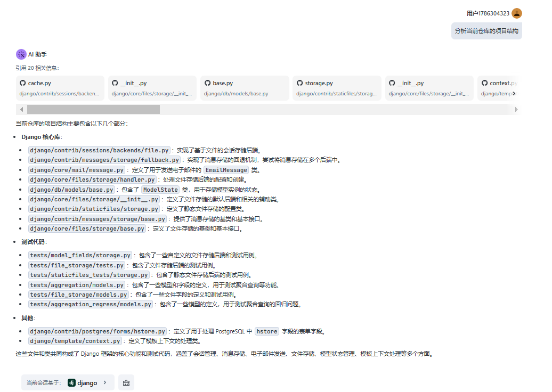Image resolution: width=552 pixels, height=392 pixels.
Task: Click tests/aggregation_regress/models.py code path
Action: point(91,304)
